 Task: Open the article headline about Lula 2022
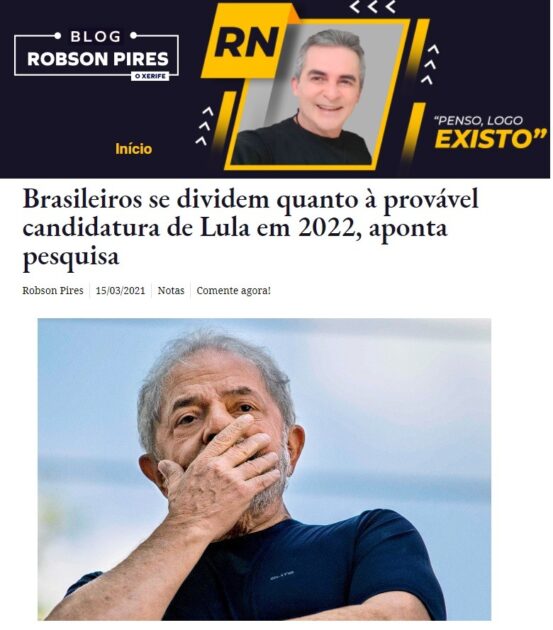250,227
